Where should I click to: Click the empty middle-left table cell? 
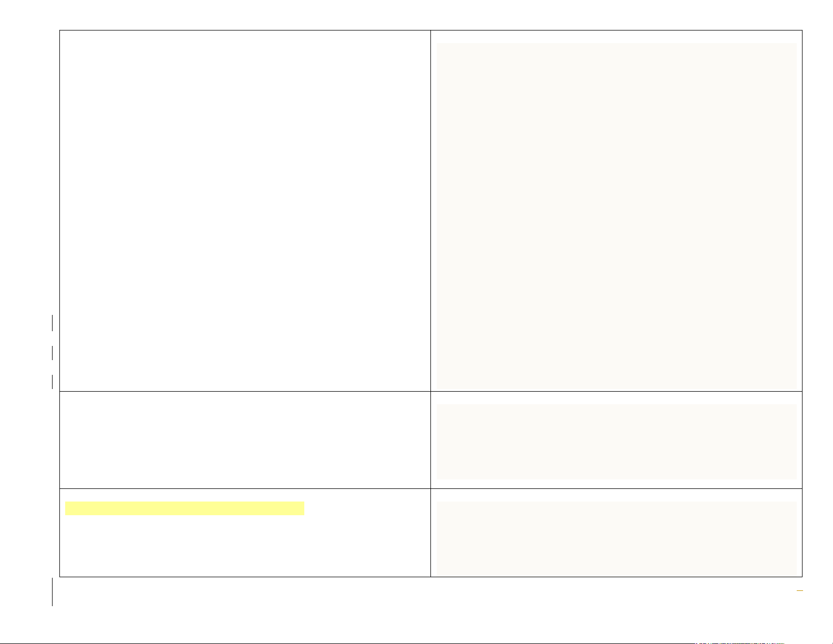(245, 440)
